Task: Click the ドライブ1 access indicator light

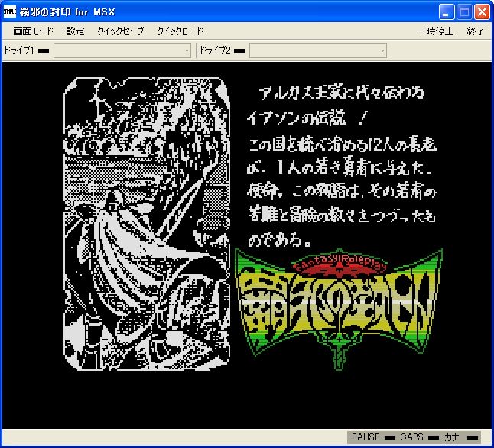Action: coord(44,50)
